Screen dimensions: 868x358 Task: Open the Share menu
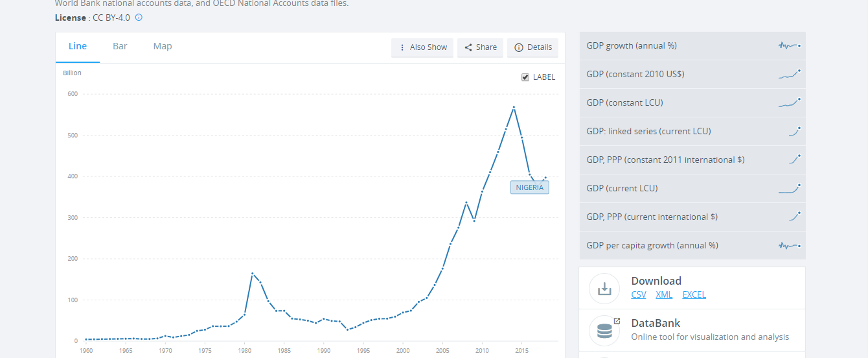[x=480, y=47]
